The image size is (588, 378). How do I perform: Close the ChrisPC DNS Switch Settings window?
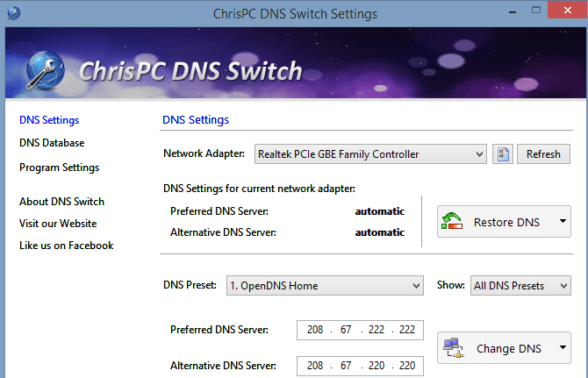coord(567,11)
